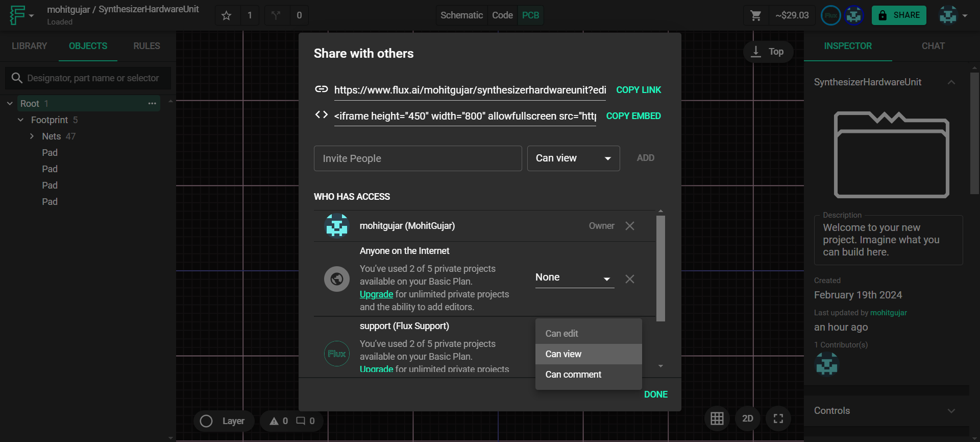Open the comments counter icon

pyautogui.click(x=301, y=421)
